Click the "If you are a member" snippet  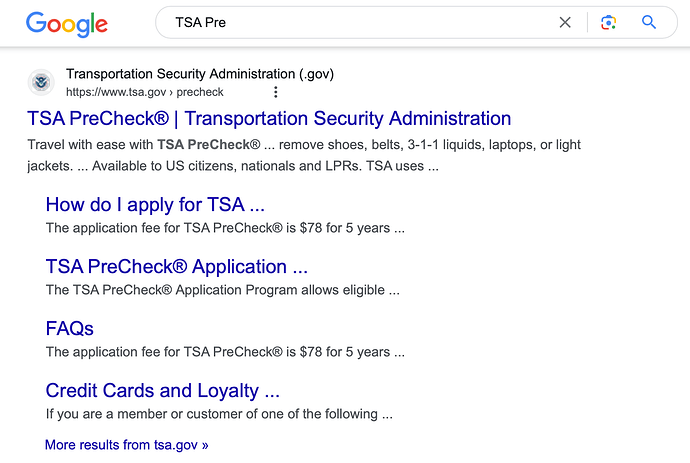tap(219, 413)
